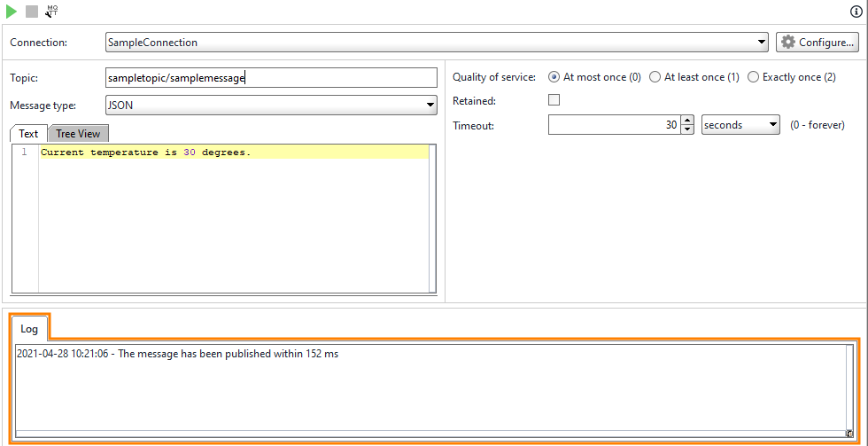The height and width of the screenshot is (446, 868).
Task: Select the Log tab
Action: [x=29, y=329]
